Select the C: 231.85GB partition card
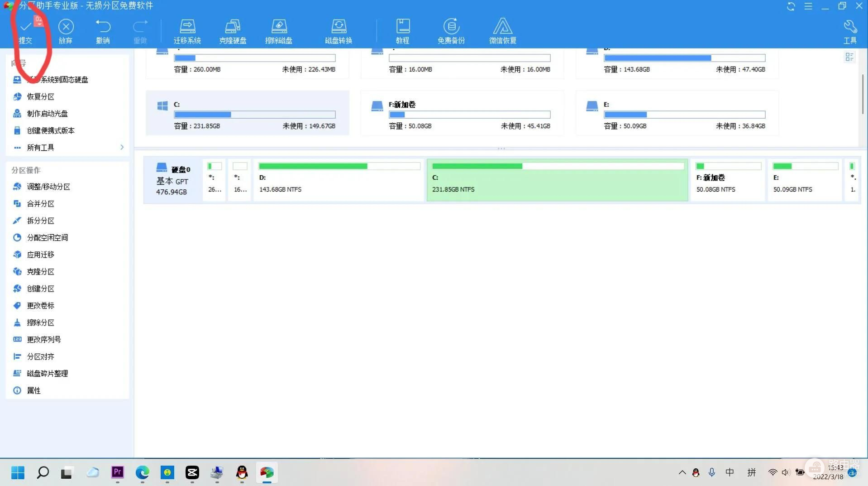The width and height of the screenshot is (868, 486). (247, 113)
